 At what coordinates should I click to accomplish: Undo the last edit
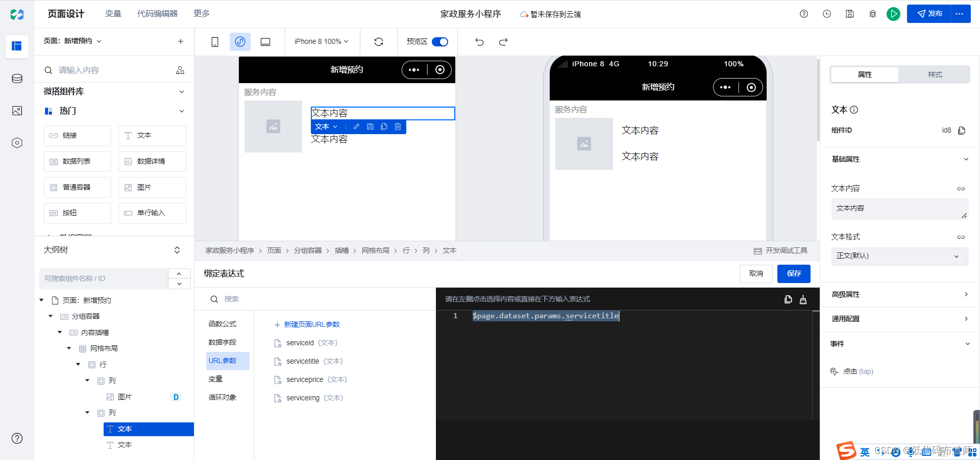479,42
